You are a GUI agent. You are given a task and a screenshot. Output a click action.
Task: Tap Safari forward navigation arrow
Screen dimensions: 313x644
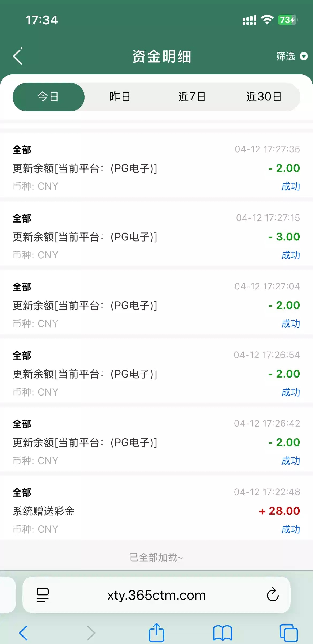[91, 633]
